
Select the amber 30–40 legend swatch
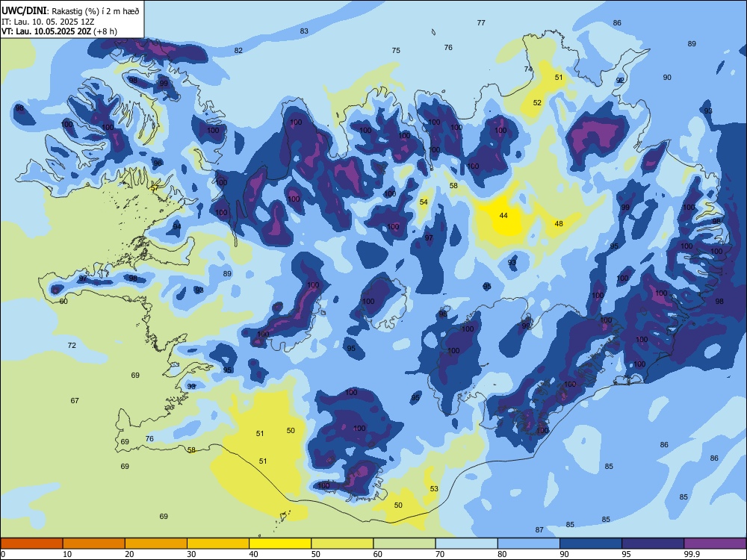(218, 544)
